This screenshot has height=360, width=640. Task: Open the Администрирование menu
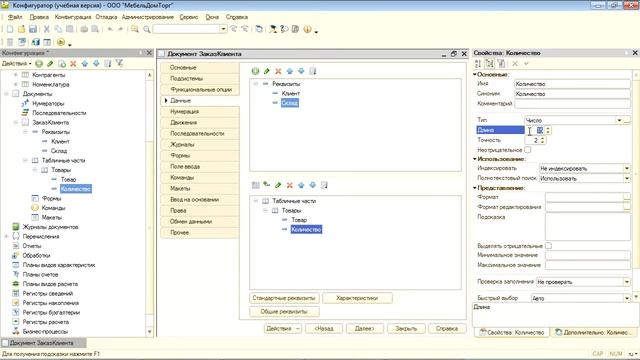pyautogui.click(x=148, y=17)
